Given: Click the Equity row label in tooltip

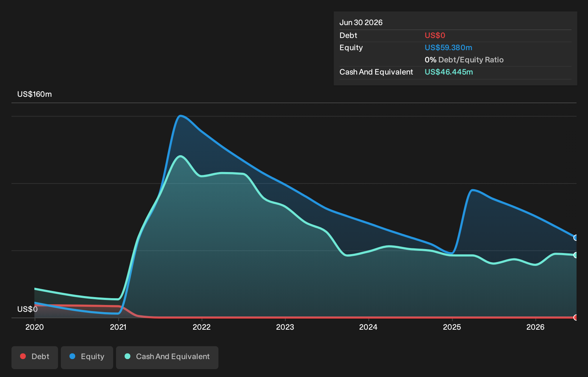Looking at the screenshot, I should pos(351,48).
